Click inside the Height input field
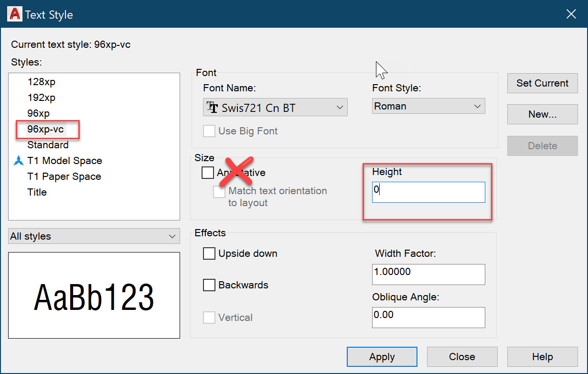Image resolution: width=588 pixels, height=374 pixels. (x=428, y=192)
